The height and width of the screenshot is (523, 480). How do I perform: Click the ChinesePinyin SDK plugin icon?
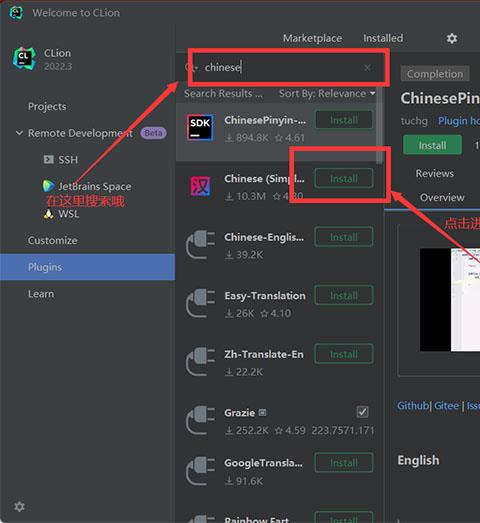[200, 127]
